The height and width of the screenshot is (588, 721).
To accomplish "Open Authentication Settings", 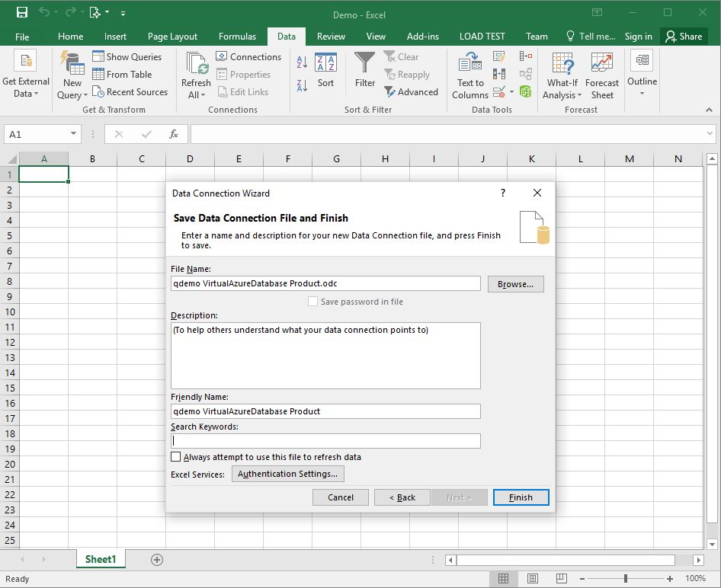I will click(287, 473).
